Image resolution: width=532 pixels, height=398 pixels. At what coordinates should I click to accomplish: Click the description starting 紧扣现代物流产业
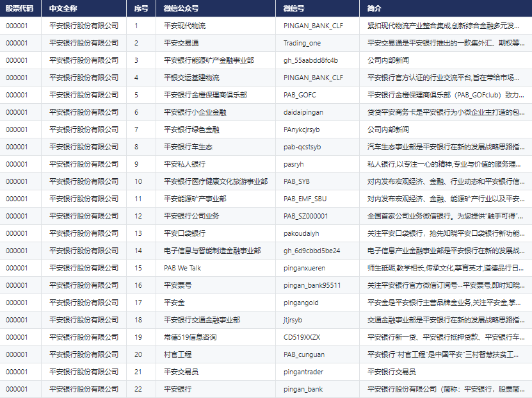(x=444, y=26)
